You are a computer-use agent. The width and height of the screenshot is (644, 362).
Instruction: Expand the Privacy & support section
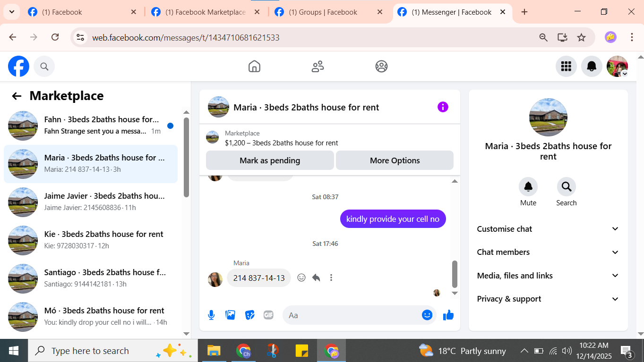point(548,299)
